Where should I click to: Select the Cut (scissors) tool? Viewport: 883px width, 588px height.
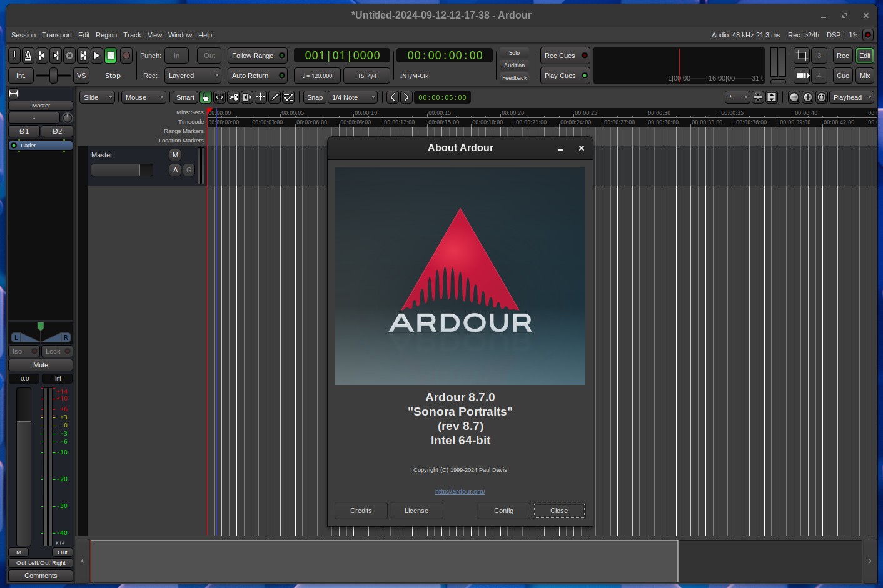(233, 97)
